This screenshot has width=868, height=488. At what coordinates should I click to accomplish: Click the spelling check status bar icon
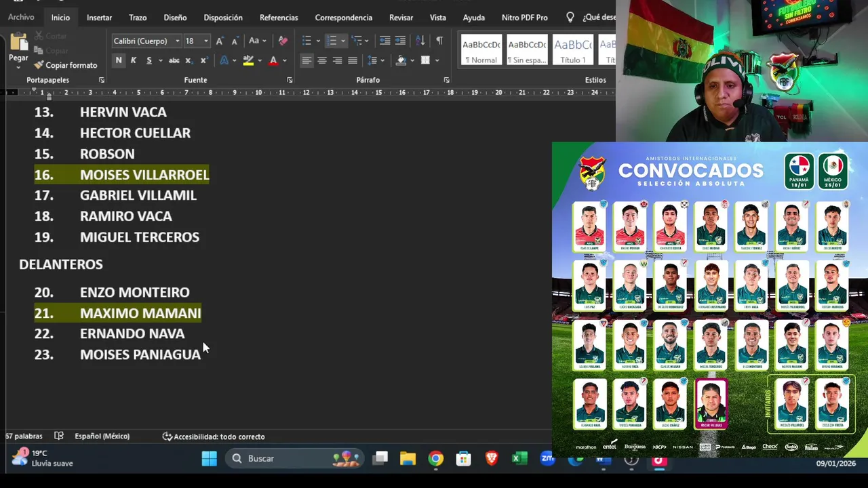pos(59,436)
